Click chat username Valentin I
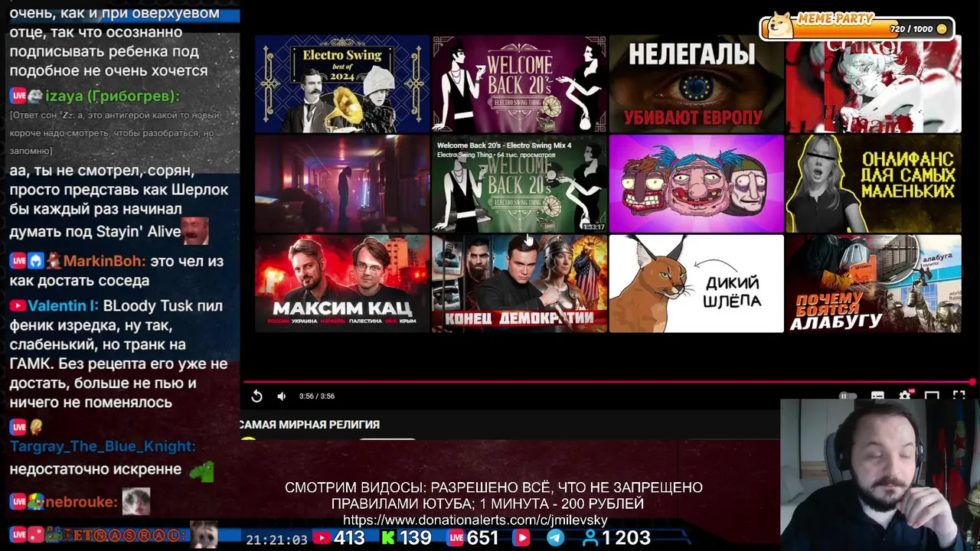The image size is (980, 551). click(63, 305)
